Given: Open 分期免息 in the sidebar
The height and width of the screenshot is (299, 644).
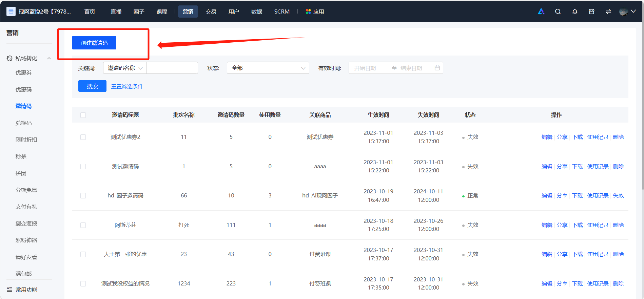Looking at the screenshot, I should [26, 190].
